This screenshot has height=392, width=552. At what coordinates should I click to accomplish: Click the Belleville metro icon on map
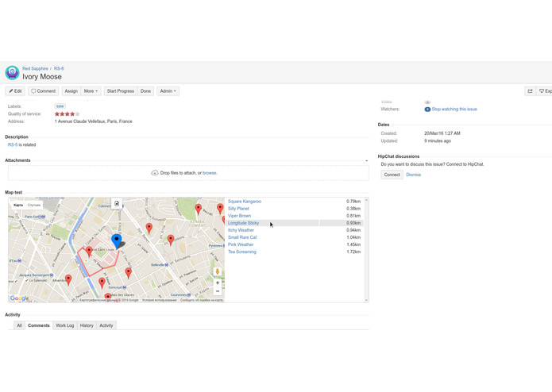[x=167, y=265]
